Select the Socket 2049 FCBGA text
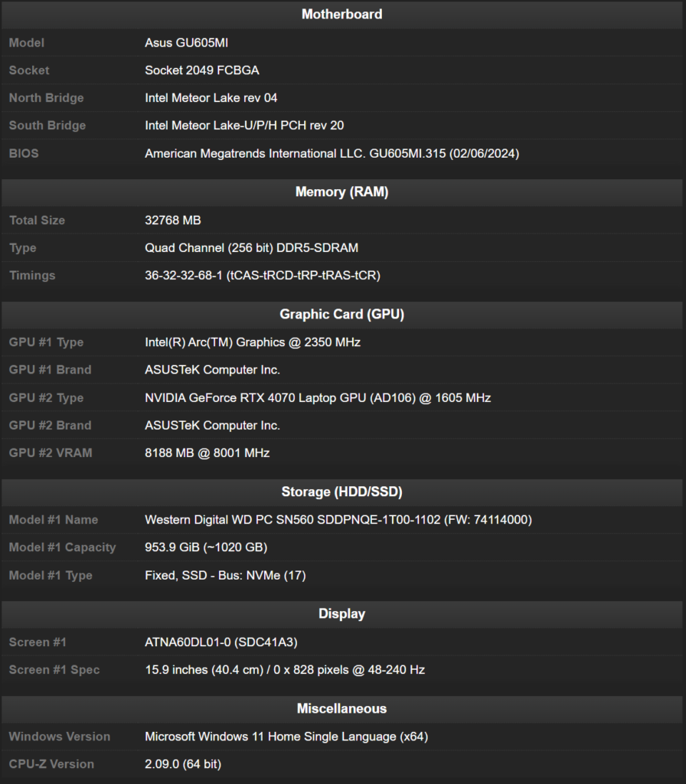686x784 pixels. pyautogui.click(x=202, y=70)
